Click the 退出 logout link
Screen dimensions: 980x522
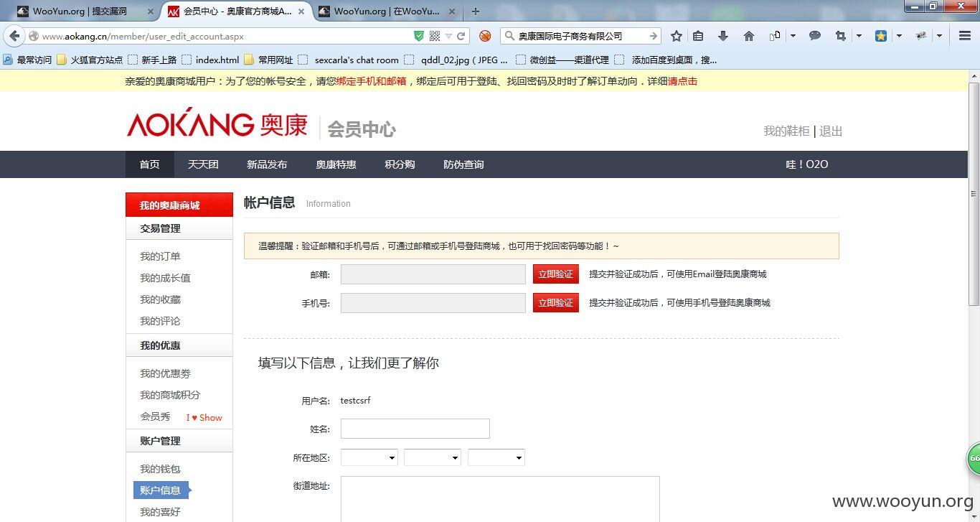tap(831, 131)
